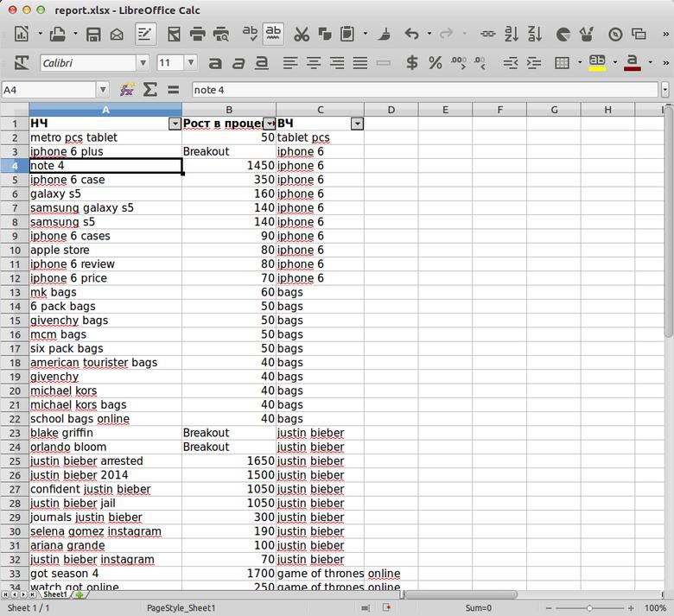Save the document with the floppy icon

(x=92, y=34)
